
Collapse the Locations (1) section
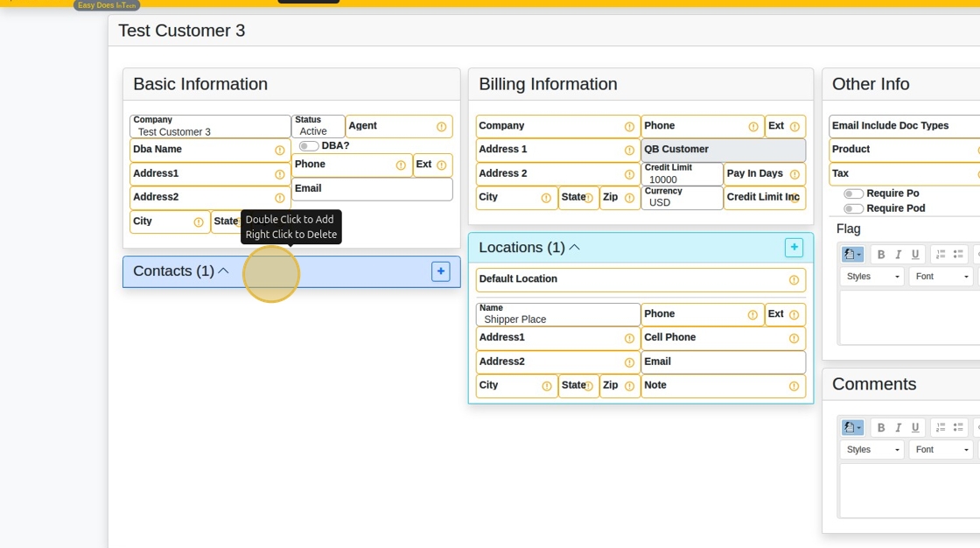575,248
